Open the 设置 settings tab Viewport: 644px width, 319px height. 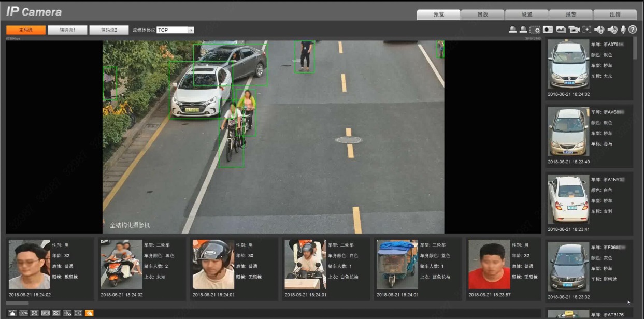click(x=526, y=15)
